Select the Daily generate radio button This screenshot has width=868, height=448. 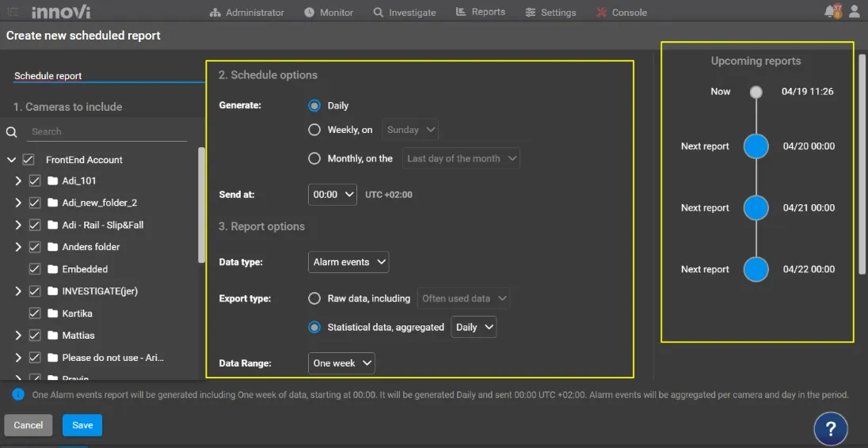coord(314,105)
